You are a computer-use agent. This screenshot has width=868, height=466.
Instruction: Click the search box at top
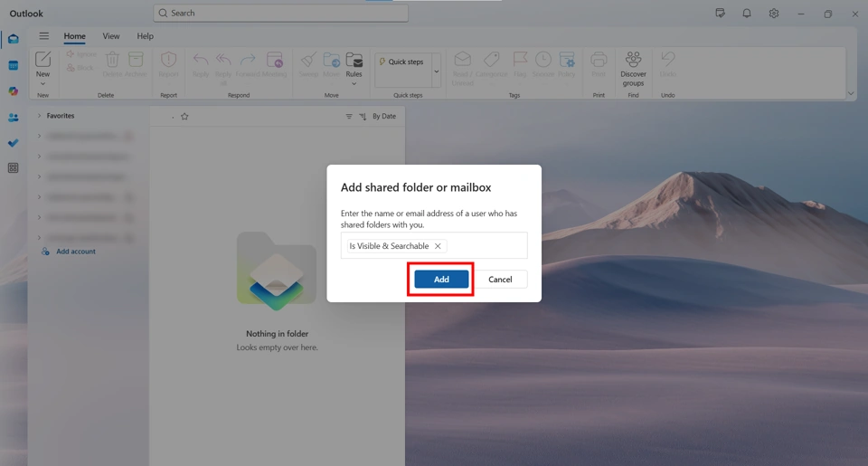coord(280,14)
